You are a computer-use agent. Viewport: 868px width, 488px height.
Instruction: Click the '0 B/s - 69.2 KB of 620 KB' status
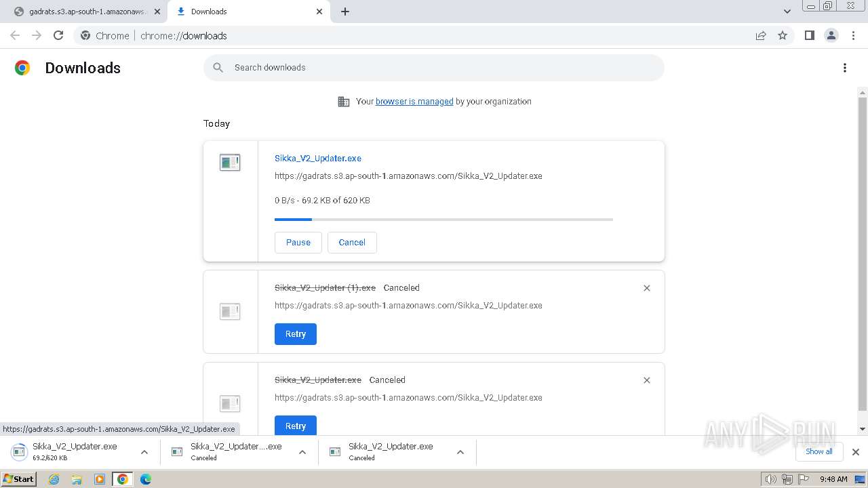click(322, 201)
